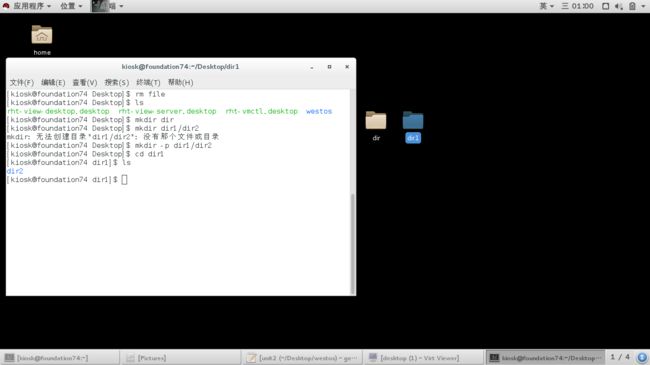Open the 搜索(S) menu in terminal

[x=116, y=83]
